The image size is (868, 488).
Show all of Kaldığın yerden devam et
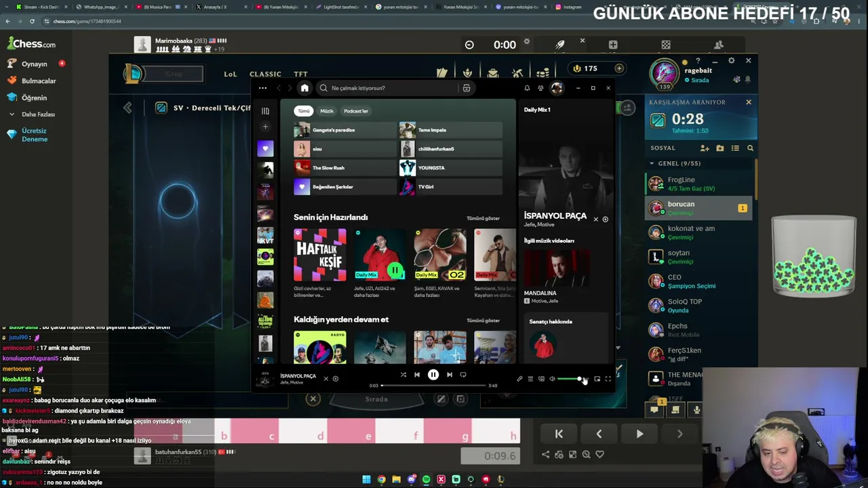(483, 321)
